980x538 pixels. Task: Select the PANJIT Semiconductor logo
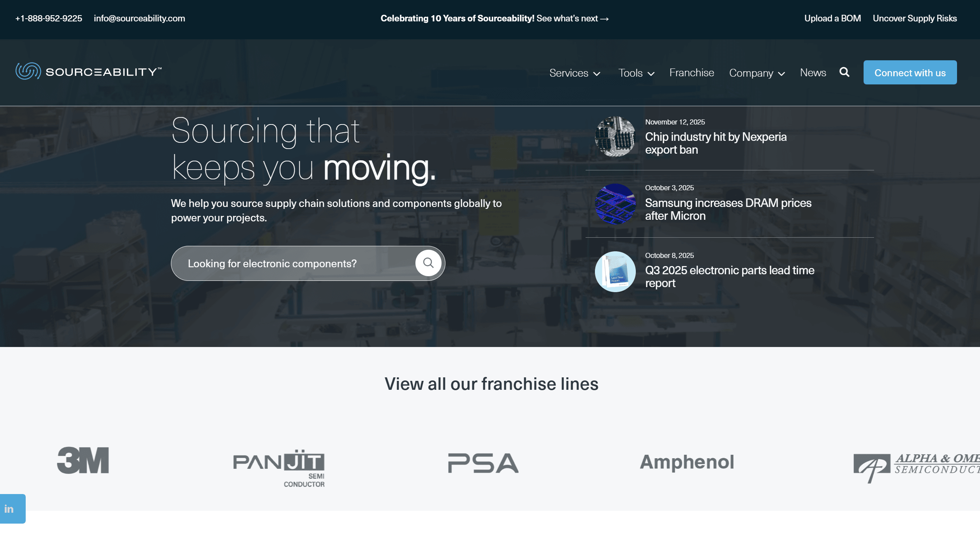point(279,468)
